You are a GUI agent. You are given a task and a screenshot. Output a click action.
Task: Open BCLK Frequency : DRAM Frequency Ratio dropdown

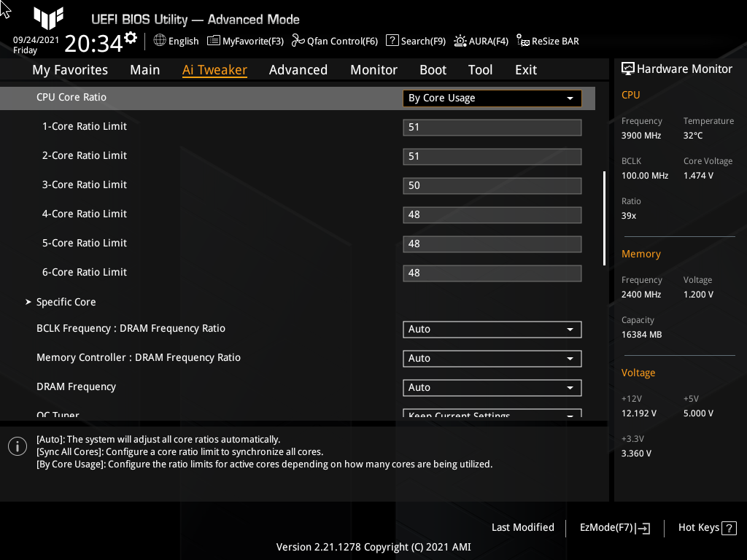[x=492, y=329]
